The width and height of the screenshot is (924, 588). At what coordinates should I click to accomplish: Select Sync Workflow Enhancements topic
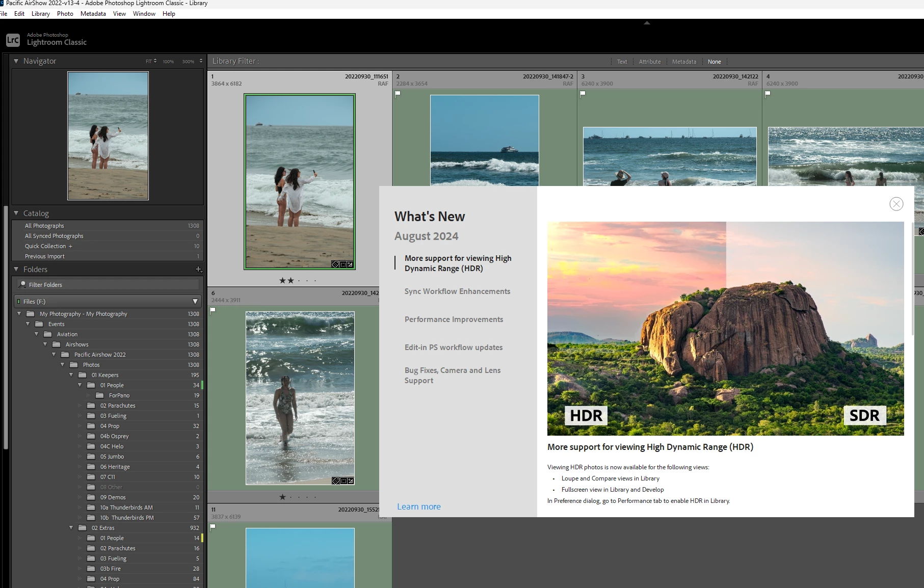pyautogui.click(x=457, y=291)
